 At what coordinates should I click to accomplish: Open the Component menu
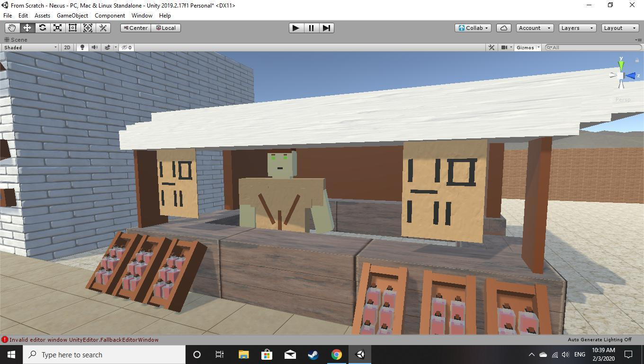(x=110, y=16)
